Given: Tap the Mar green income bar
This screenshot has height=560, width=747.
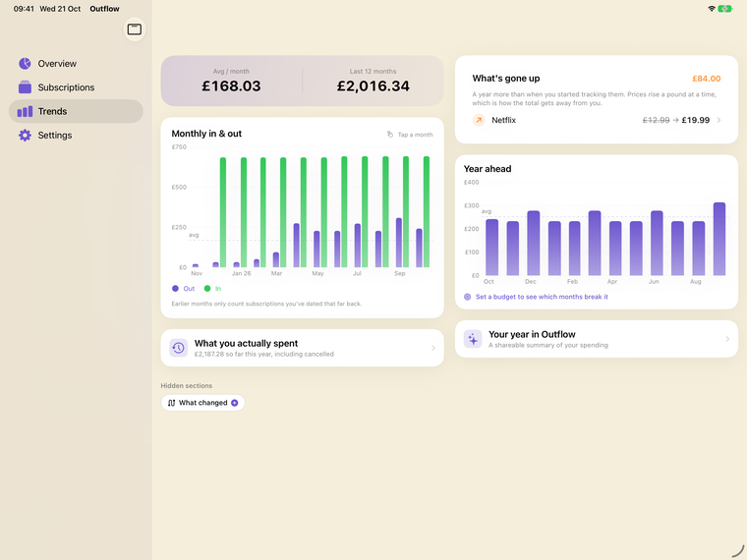Looking at the screenshot, I should (283, 212).
